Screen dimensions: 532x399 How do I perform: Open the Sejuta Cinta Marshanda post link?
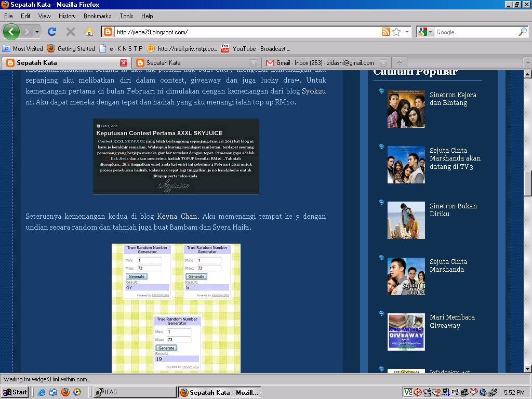click(x=448, y=265)
